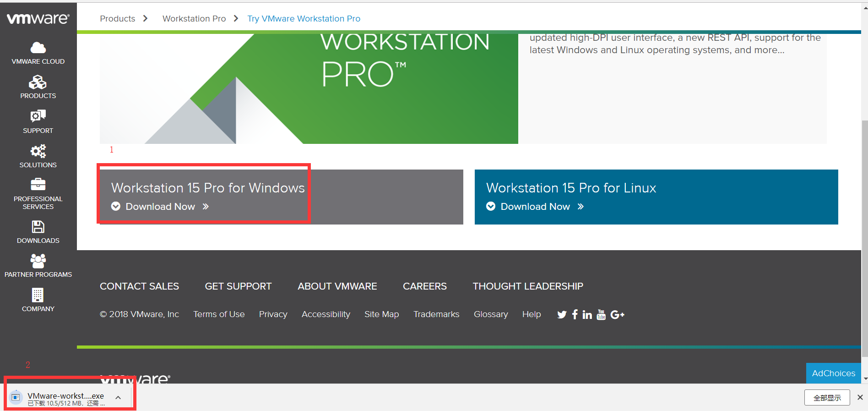Expand the download item options chevron
868x411 pixels.
point(118,398)
